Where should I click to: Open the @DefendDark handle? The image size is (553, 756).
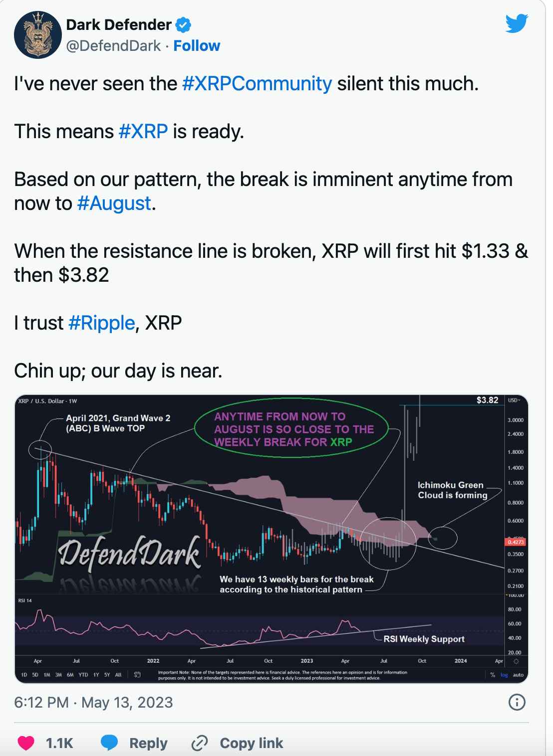coord(113,46)
